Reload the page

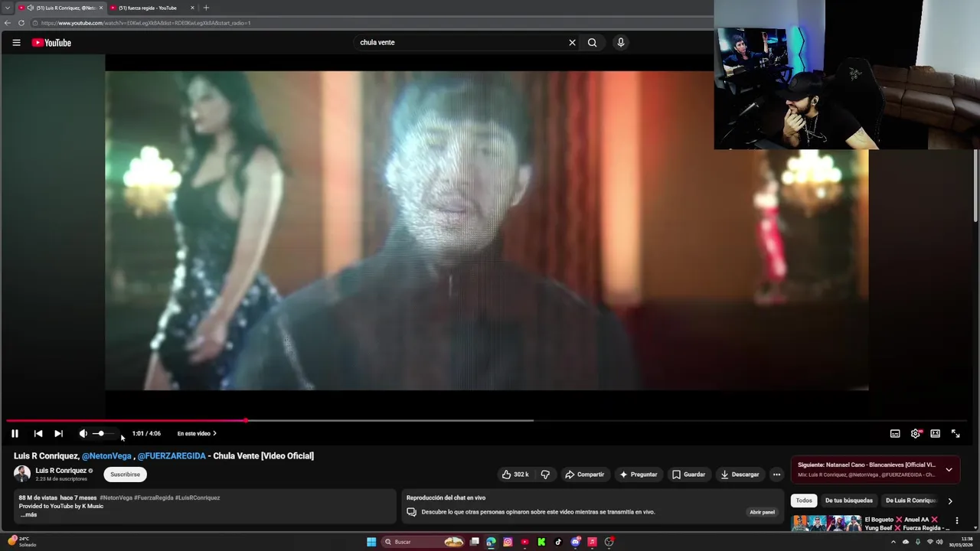point(21,23)
